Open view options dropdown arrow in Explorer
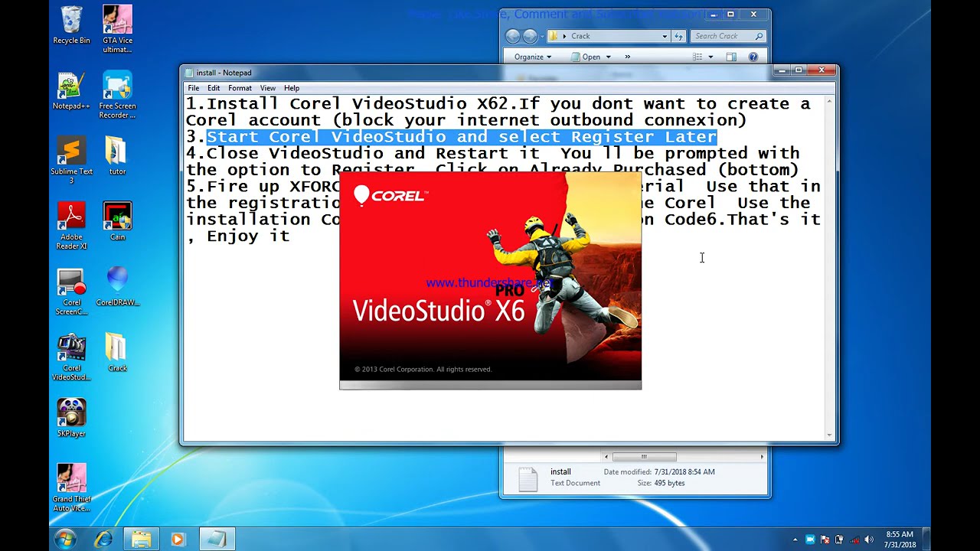Viewport: 980px width, 551px height. tap(710, 57)
